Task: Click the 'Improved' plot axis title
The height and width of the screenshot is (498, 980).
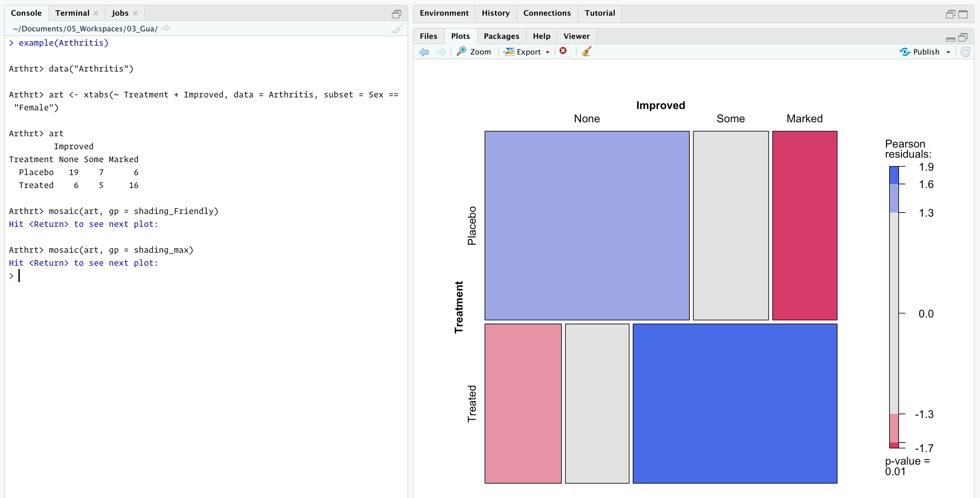Action: tap(660, 105)
